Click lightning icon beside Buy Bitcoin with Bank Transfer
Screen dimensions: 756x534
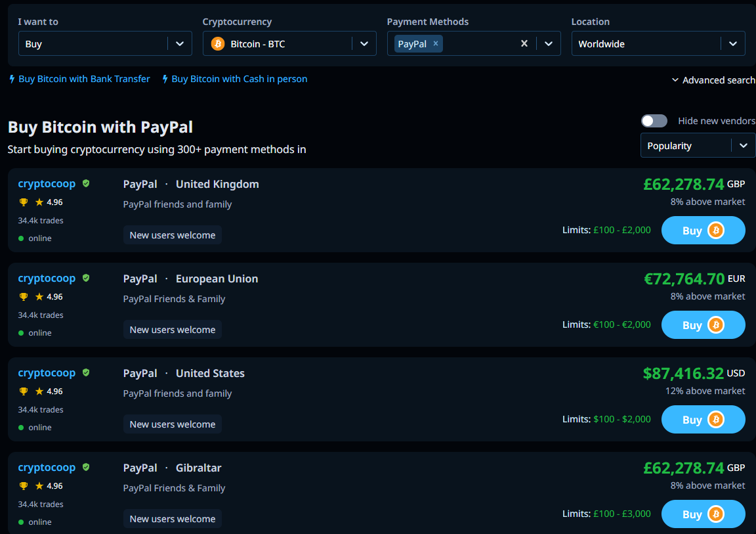pos(12,79)
